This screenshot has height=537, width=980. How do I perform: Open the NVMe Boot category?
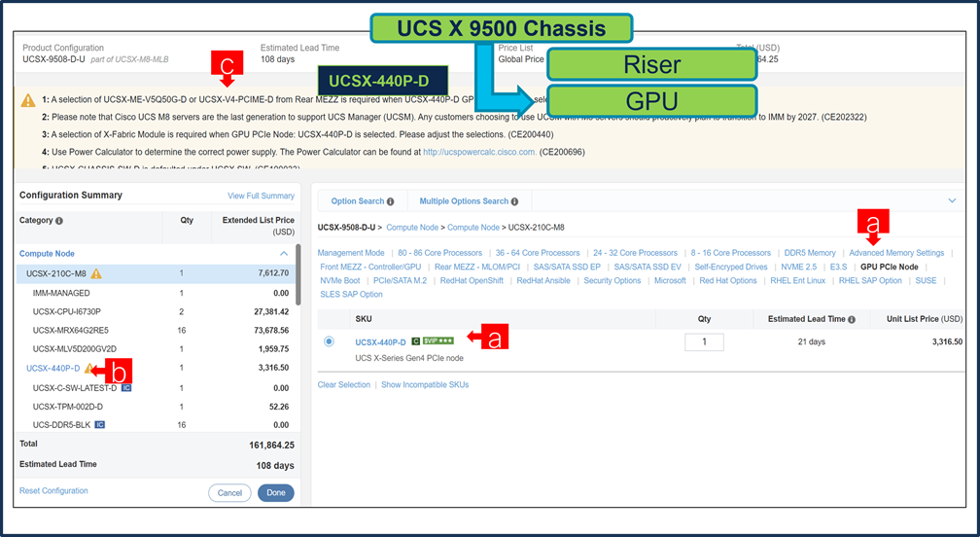340,281
